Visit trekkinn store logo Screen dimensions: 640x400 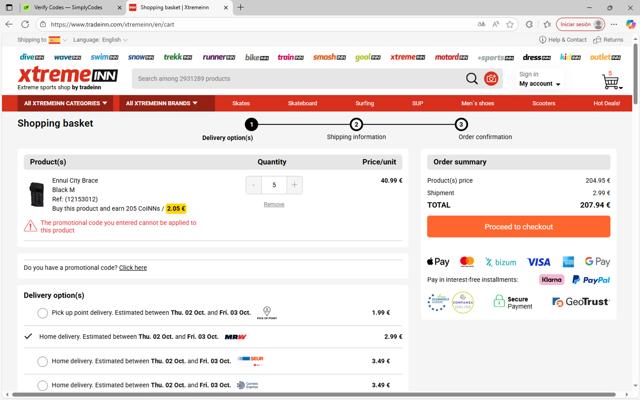coord(178,57)
